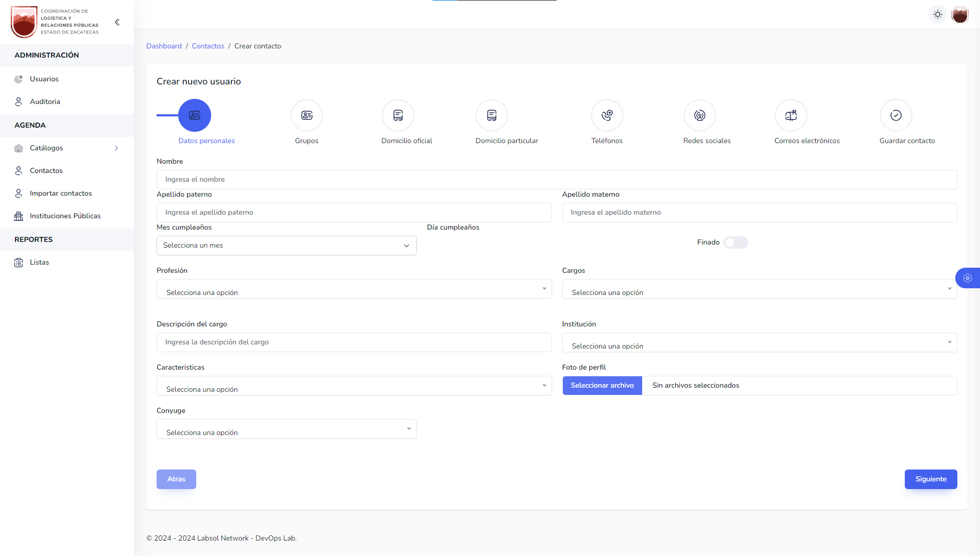980x556 pixels.
Task: Collapse the sidebar with double-chevron icon
Action: pos(117,22)
